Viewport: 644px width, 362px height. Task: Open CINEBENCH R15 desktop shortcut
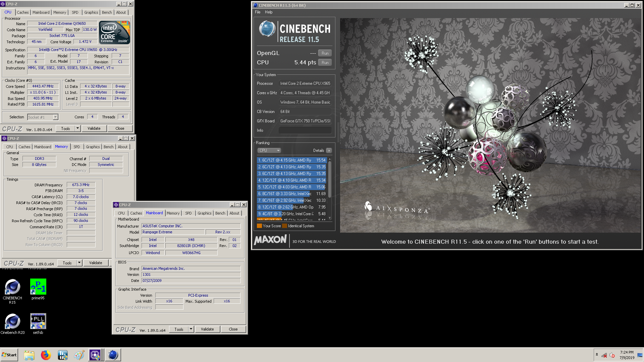(x=12, y=291)
